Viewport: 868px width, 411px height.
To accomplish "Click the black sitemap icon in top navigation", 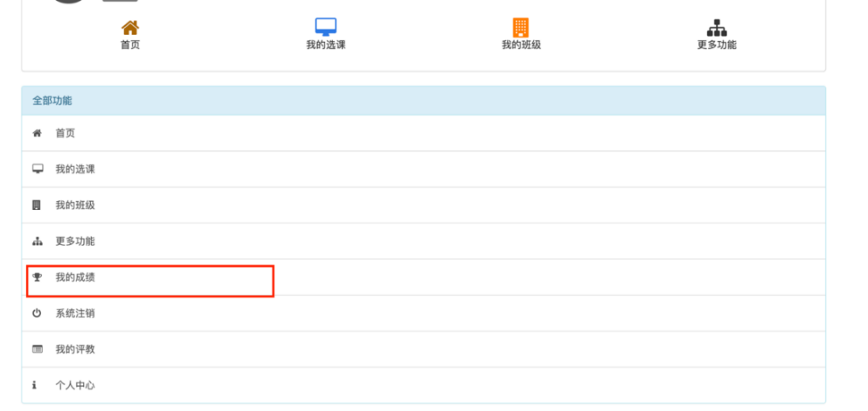I will (x=716, y=28).
